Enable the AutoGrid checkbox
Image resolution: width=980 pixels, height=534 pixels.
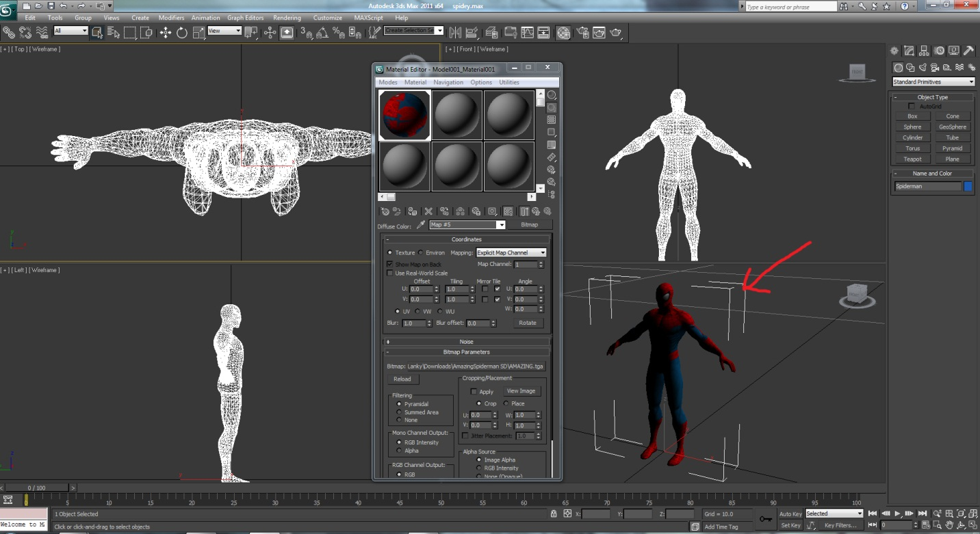click(x=911, y=107)
